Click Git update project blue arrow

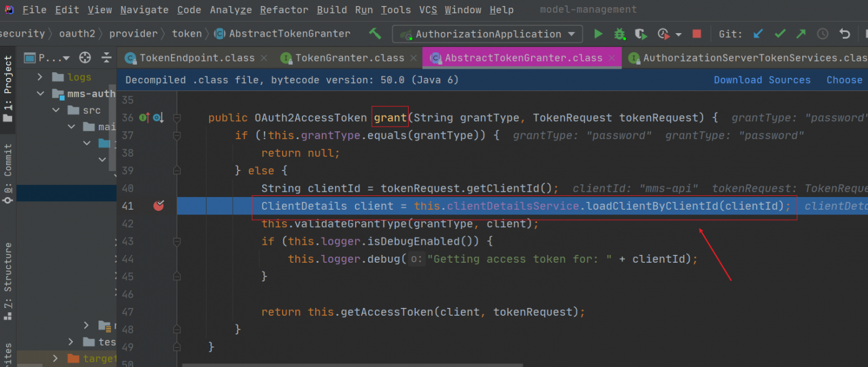tap(758, 34)
